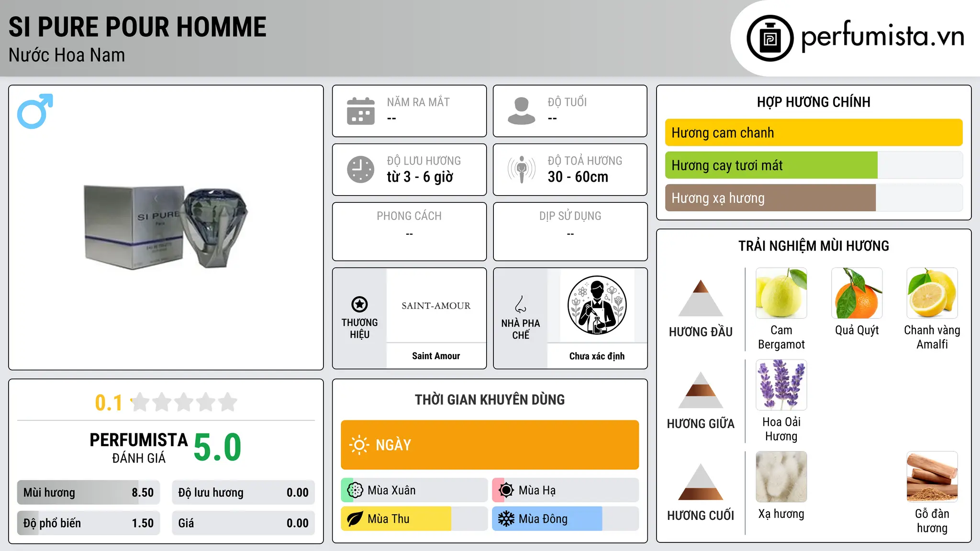The height and width of the screenshot is (551, 980).
Task: Click the longevity value từ 3 - 6 giờ
Action: (420, 177)
